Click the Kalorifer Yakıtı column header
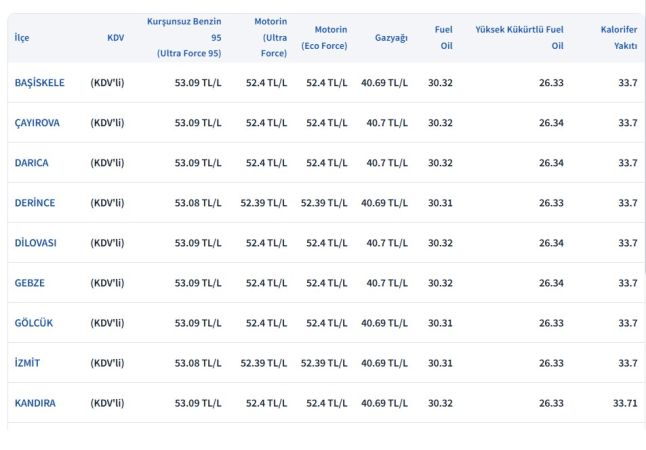 tap(619, 38)
